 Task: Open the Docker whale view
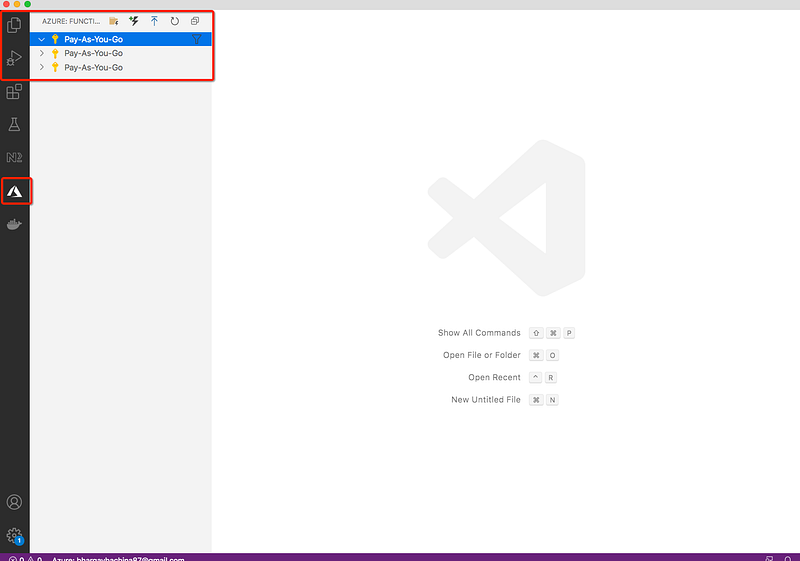tap(14, 224)
